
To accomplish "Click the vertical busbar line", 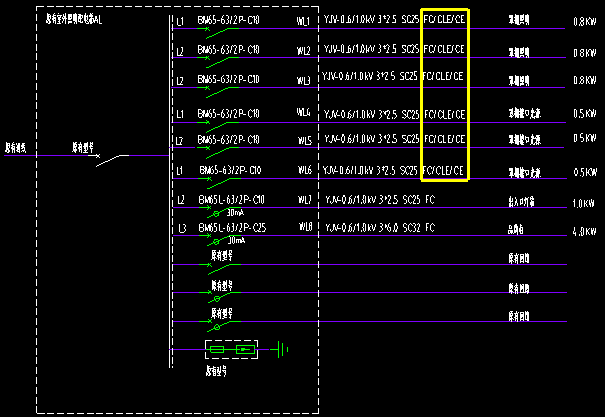I will (170, 191).
